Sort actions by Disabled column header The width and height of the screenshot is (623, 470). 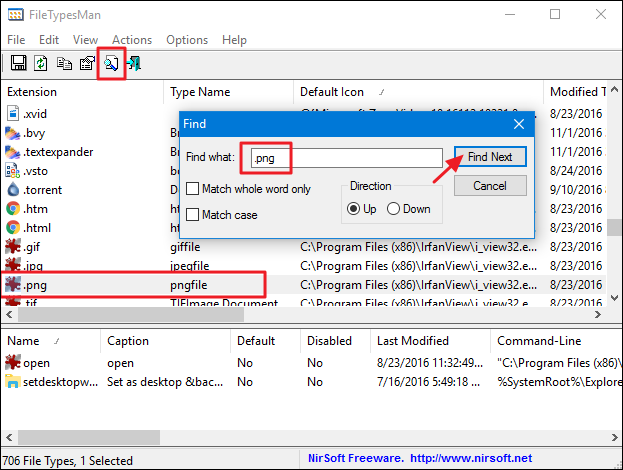(335, 341)
